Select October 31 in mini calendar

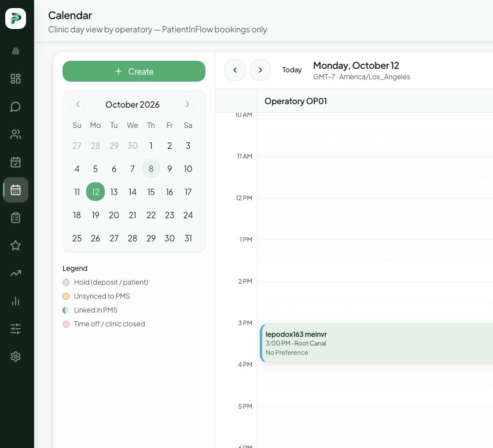click(188, 238)
